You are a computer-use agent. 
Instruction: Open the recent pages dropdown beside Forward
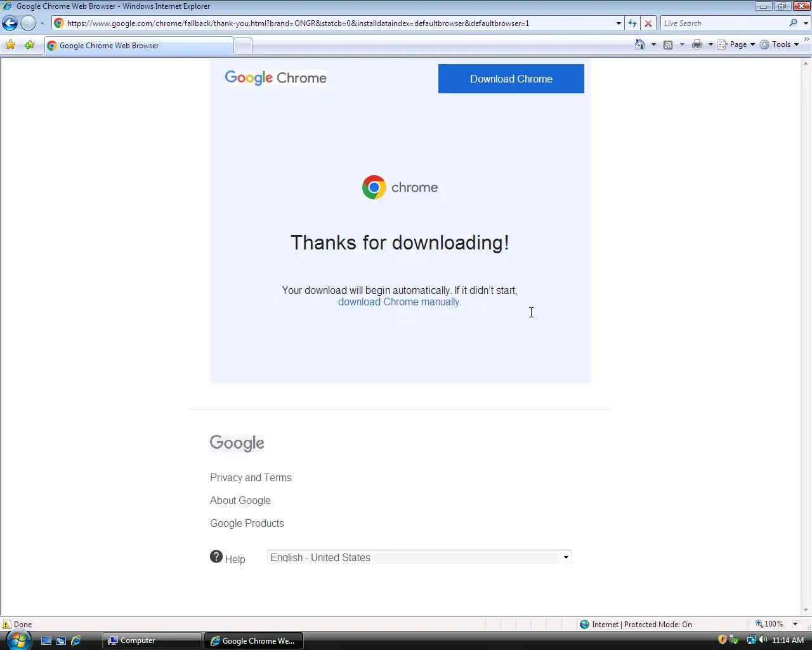coord(42,23)
